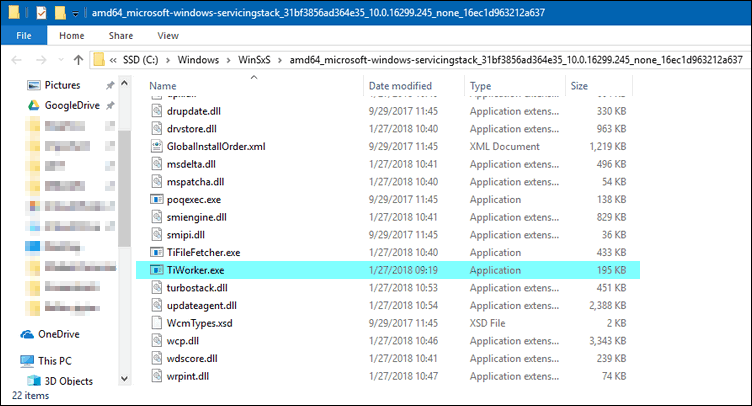Sort files by the Name column
Image resolution: width=752 pixels, height=406 pixels.
pyautogui.click(x=163, y=86)
